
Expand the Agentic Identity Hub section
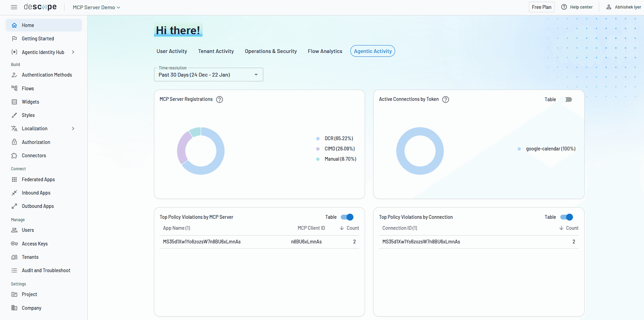tap(73, 52)
